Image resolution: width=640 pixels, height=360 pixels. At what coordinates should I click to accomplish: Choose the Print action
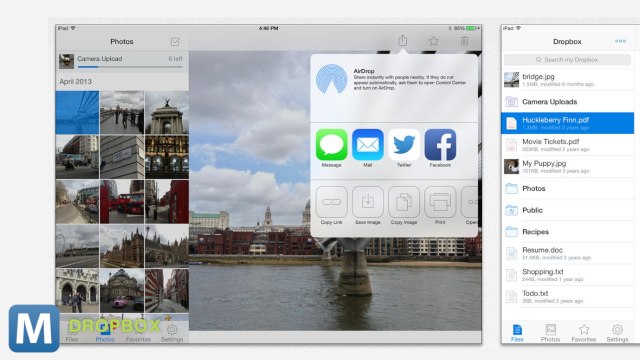440,202
